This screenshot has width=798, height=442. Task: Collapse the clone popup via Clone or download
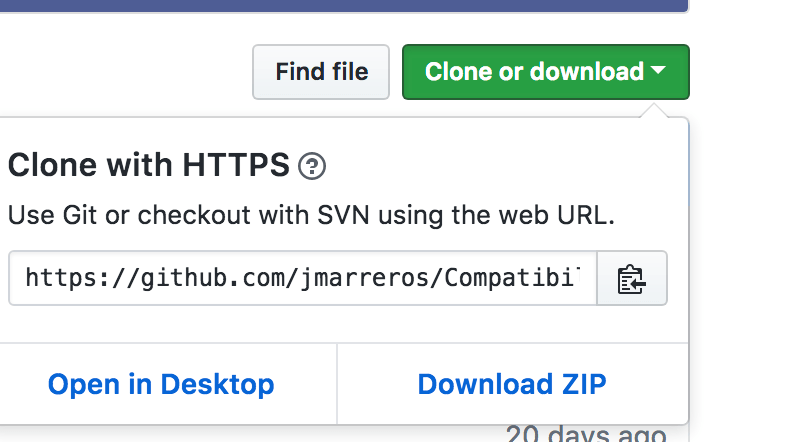[546, 72]
